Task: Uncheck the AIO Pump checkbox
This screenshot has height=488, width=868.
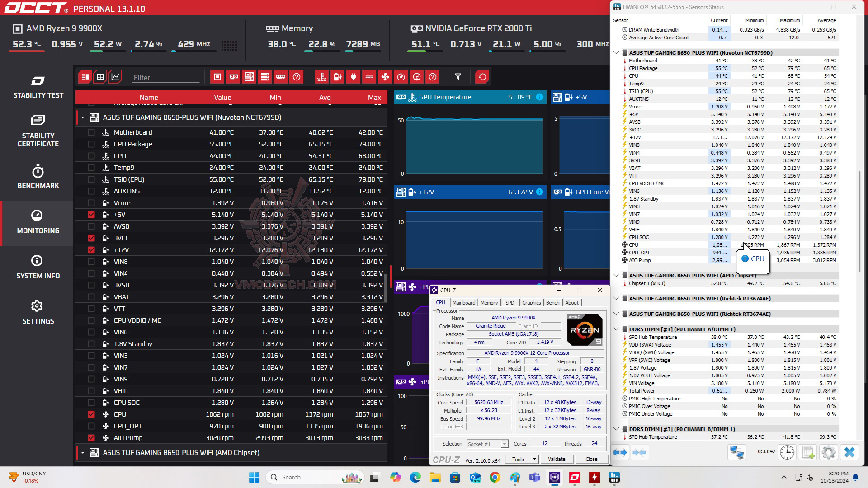Action: point(91,438)
